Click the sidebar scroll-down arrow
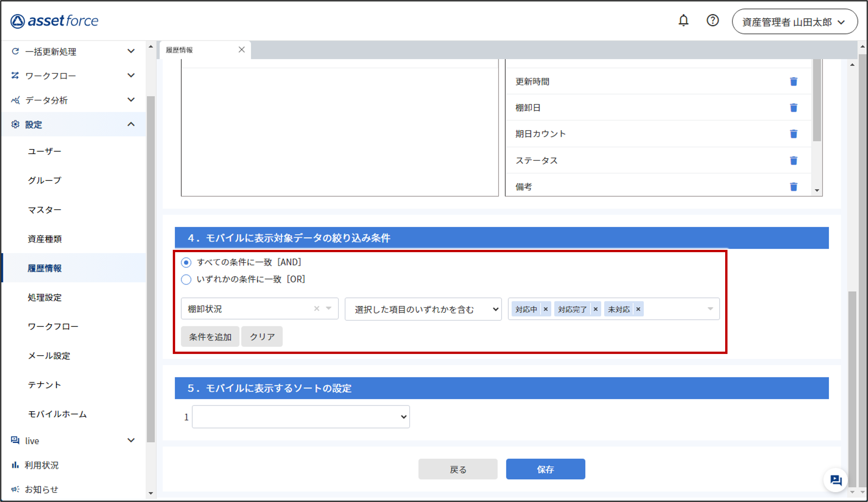This screenshot has width=868, height=502. coord(150,493)
